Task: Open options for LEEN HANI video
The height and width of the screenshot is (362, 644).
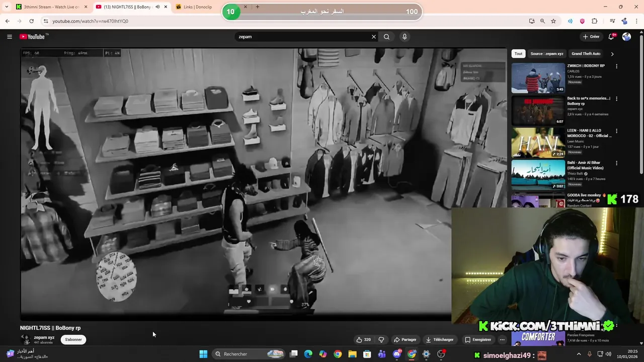Action: 616,131
